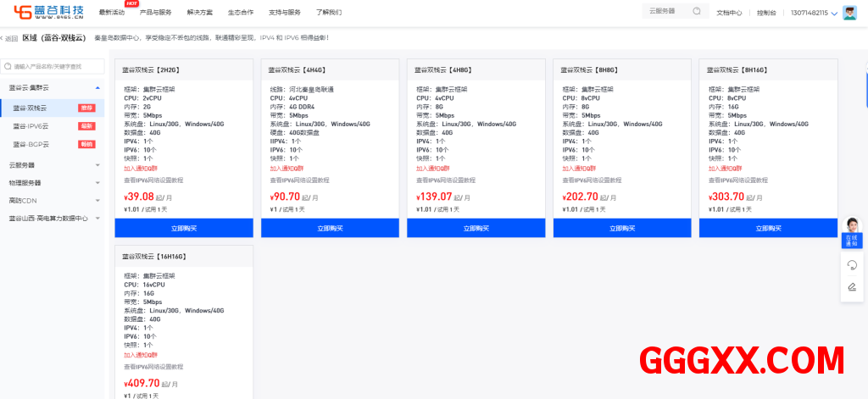This screenshot has height=399, width=868.
Task: Click the 返回 back arrow
Action: (x=8, y=38)
